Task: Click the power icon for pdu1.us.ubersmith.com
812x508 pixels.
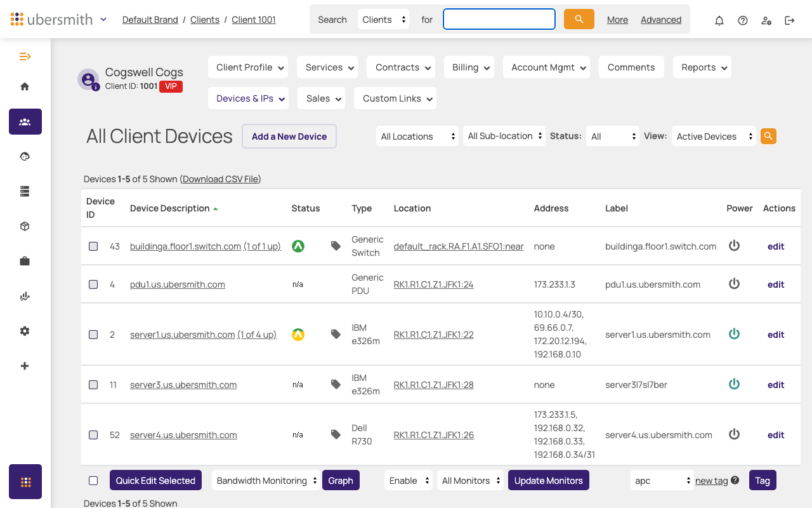Action: (734, 284)
